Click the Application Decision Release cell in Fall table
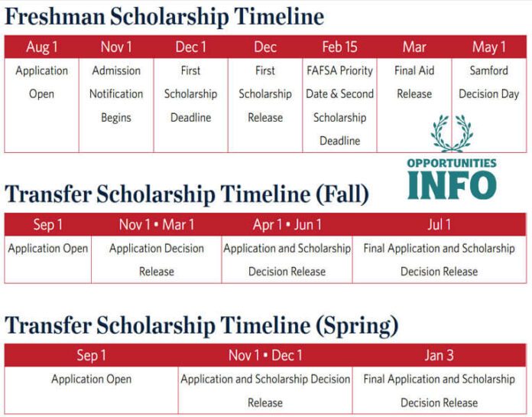The image size is (532, 417). click(x=157, y=259)
